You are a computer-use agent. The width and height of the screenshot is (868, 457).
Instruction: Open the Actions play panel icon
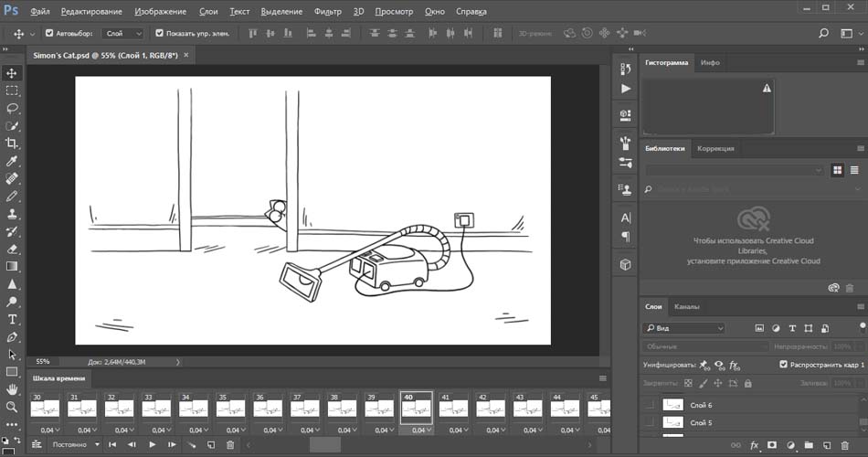626,89
